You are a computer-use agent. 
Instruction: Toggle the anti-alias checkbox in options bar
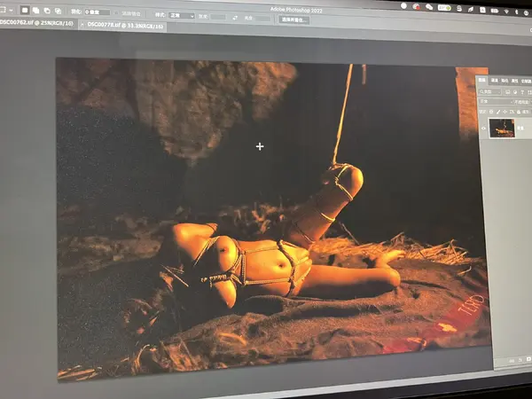[x=121, y=13]
